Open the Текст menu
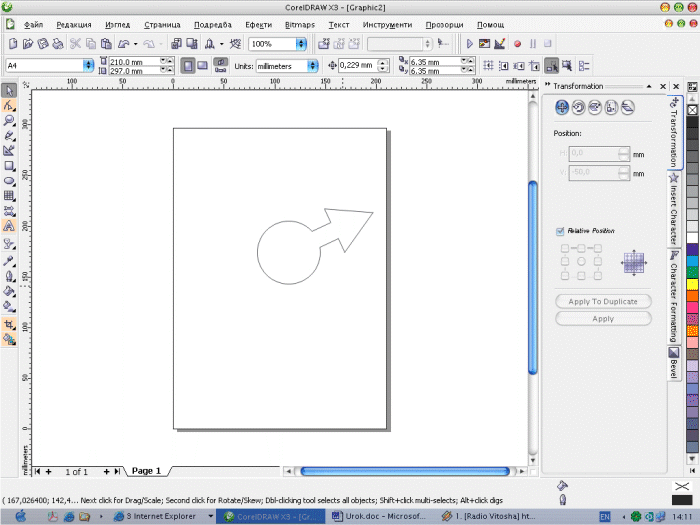 tap(339, 25)
